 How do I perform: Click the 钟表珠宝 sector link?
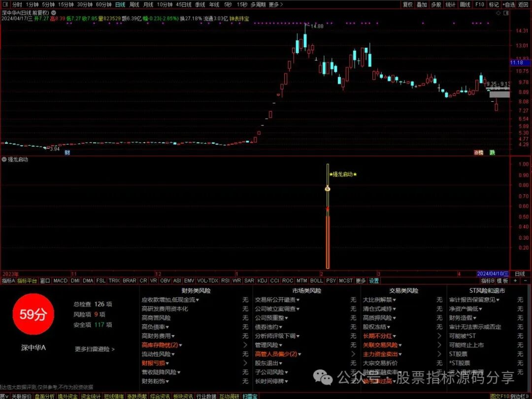[239, 19]
